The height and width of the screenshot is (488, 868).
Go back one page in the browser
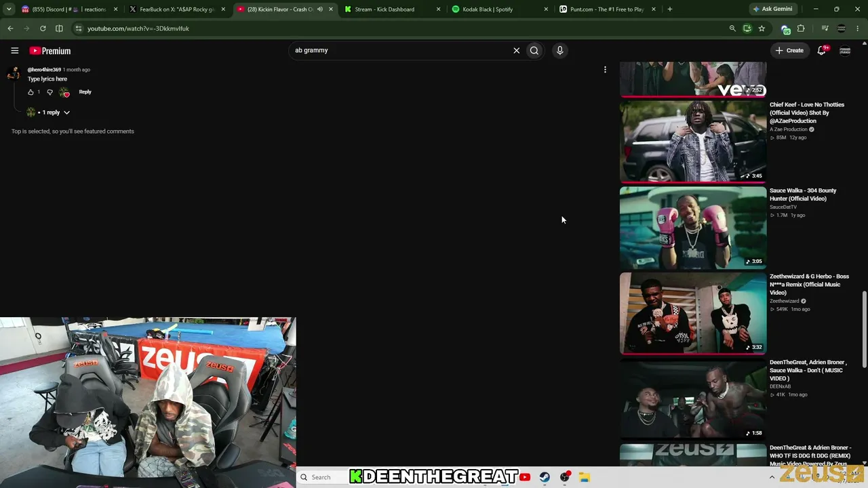coord(10,28)
